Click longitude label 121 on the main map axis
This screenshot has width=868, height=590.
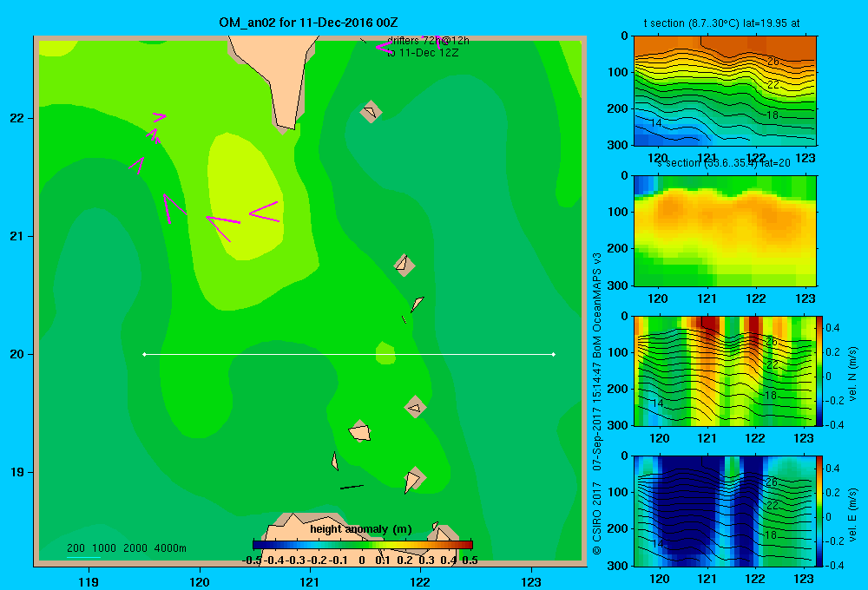310,581
